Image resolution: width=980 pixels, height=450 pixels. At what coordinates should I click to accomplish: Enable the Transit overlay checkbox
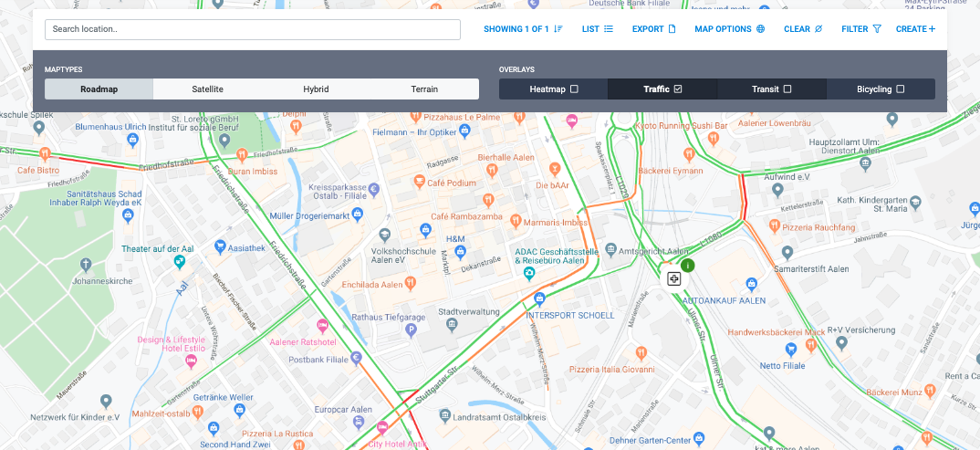click(x=787, y=89)
